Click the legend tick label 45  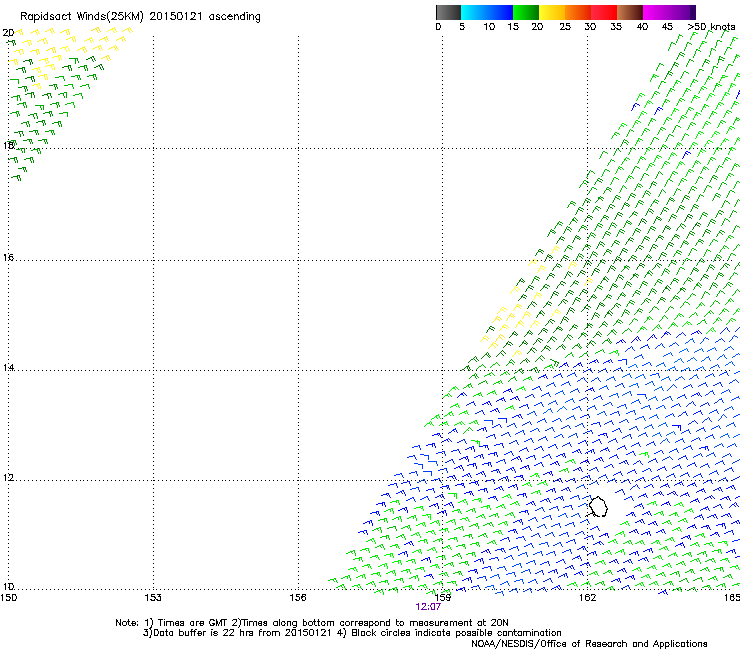667,27
